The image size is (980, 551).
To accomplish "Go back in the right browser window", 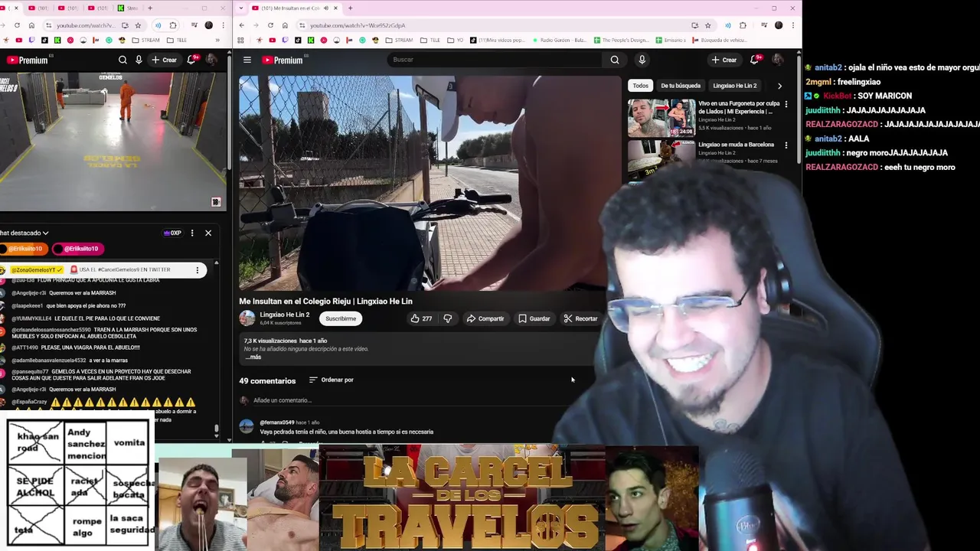I will (241, 25).
